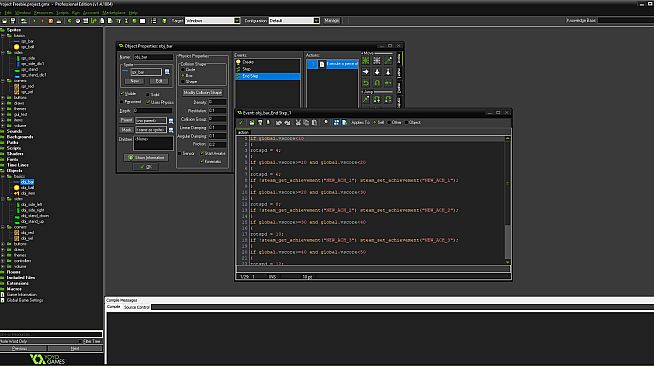The image size is (654, 366).
Task: Click the Redo icon in code editor toolbar
Action: tap(287, 123)
